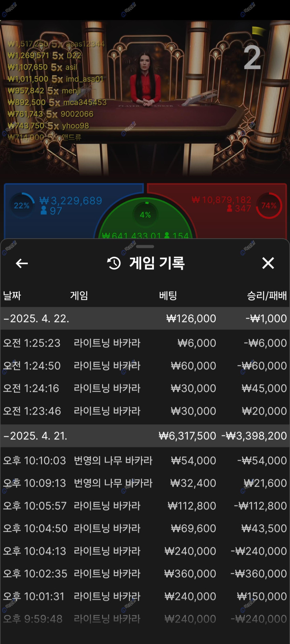Open the 오전 1:25:23 라이트닝 바카라 record

click(145, 343)
